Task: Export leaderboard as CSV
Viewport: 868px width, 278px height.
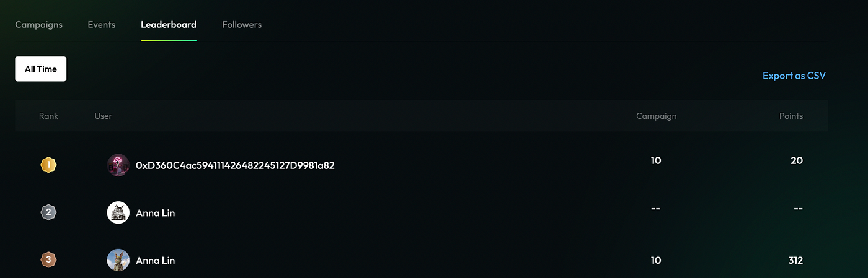Action: pos(794,76)
